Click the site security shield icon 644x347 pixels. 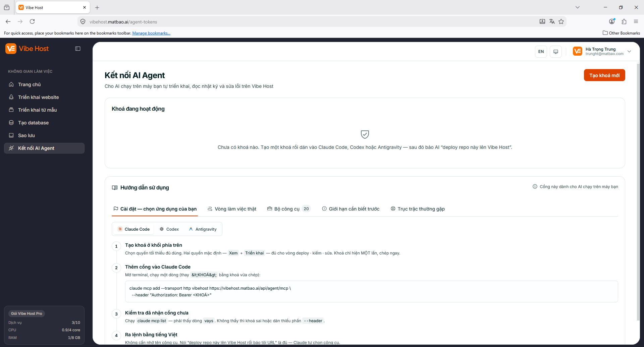coord(83,22)
